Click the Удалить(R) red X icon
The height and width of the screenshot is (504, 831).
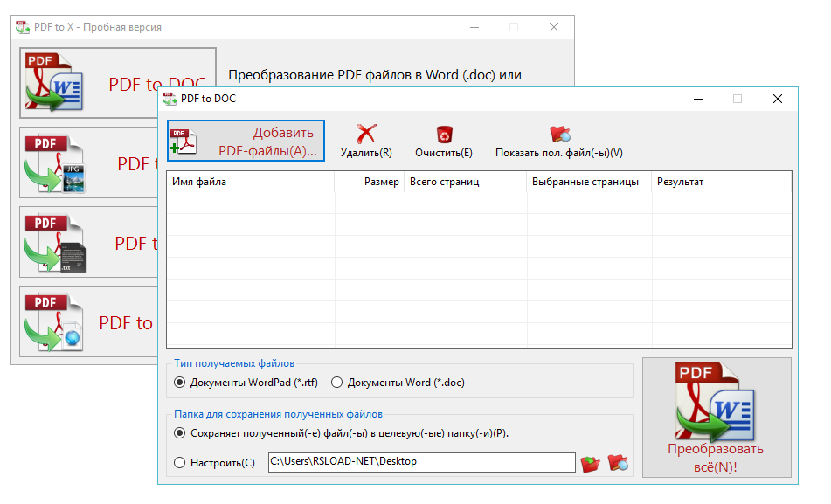[x=366, y=135]
